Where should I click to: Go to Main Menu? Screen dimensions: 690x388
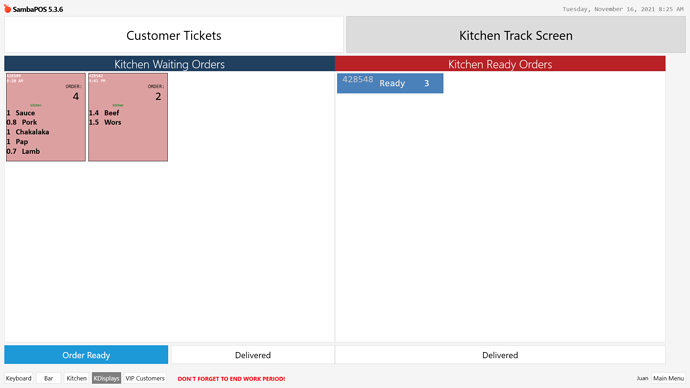click(x=668, y=378)
